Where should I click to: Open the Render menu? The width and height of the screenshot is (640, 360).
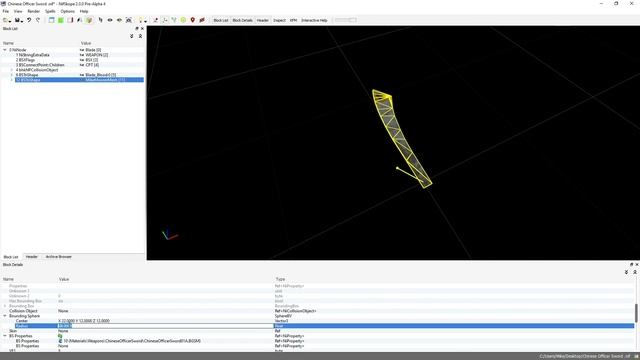(x=33, y=11)
